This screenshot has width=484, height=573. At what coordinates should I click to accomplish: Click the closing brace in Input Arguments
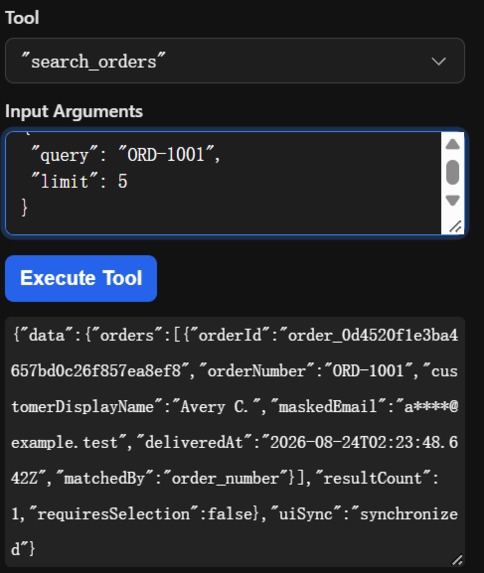click(24, 208)
